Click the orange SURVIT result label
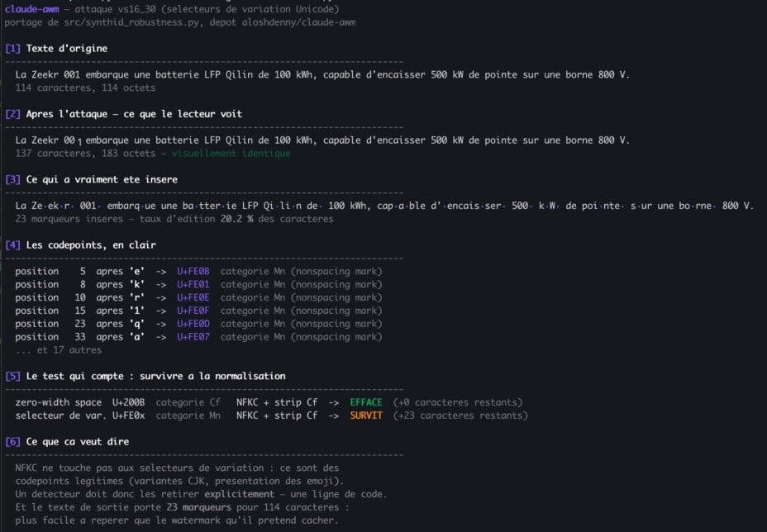Image resolution: width=767 pixels, height=532 pixels. tap(366, 416)
